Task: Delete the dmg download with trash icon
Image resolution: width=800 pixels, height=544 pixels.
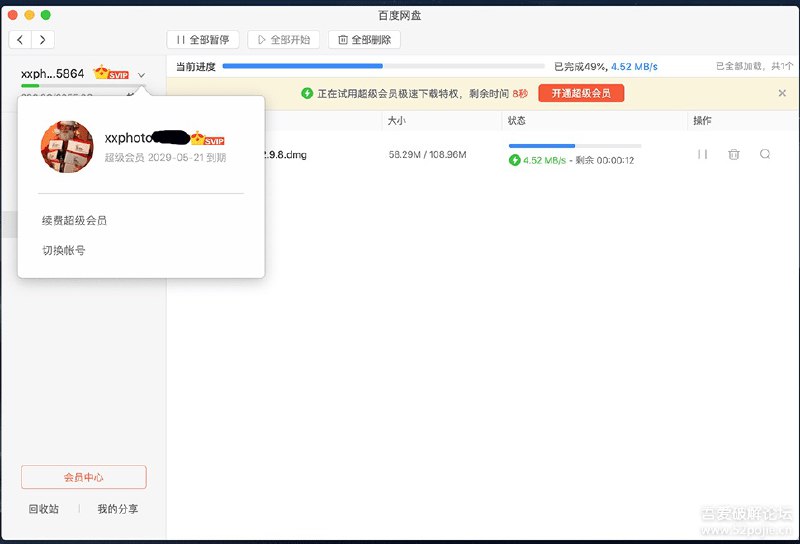Action: (734, 154)
